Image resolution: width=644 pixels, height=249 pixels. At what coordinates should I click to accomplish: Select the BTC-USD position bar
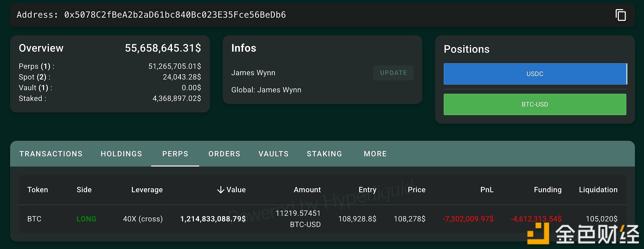(535, 104)
